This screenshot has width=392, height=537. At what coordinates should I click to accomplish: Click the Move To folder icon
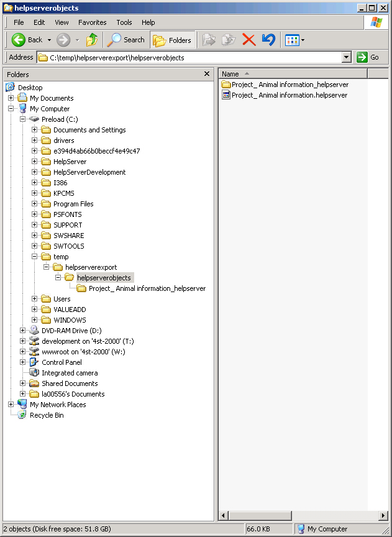[209, 40]
